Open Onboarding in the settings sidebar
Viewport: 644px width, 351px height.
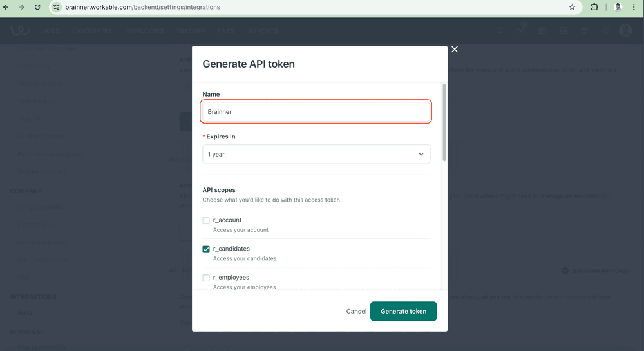(x=33, y=66)
